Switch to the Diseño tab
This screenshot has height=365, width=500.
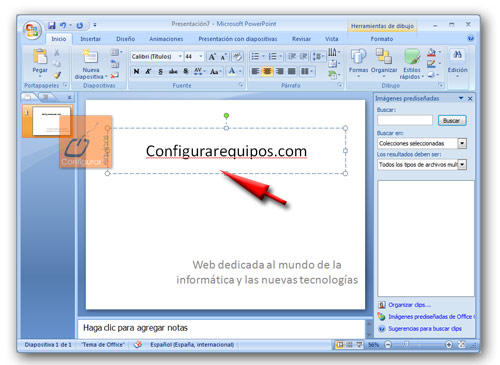[x=125, y=39]
